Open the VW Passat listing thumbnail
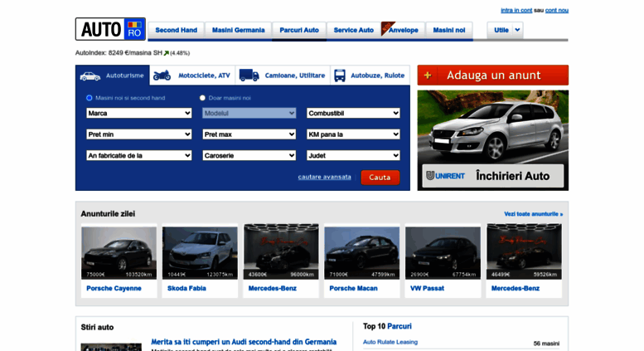Screen dimensions: 644x351 coord(443,251)
